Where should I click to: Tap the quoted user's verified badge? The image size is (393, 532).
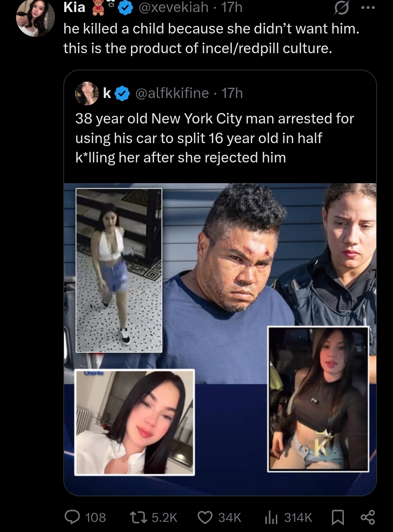coord(122,94)
